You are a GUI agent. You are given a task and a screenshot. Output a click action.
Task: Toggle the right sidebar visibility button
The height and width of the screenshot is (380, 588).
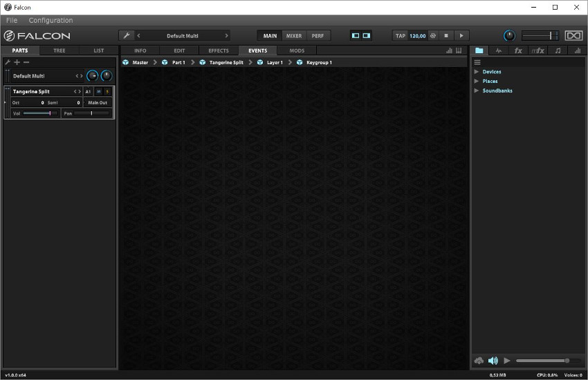[367, 35]
